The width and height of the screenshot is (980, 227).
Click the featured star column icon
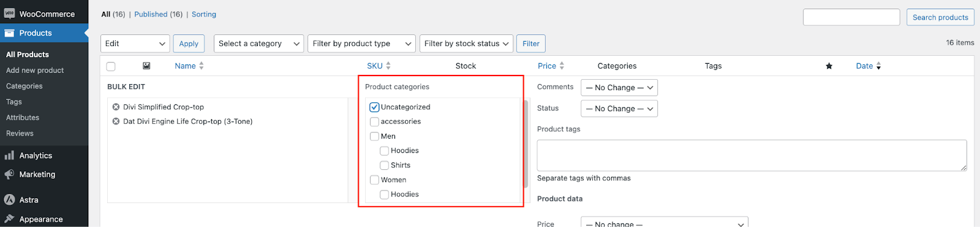click(829, 66)
